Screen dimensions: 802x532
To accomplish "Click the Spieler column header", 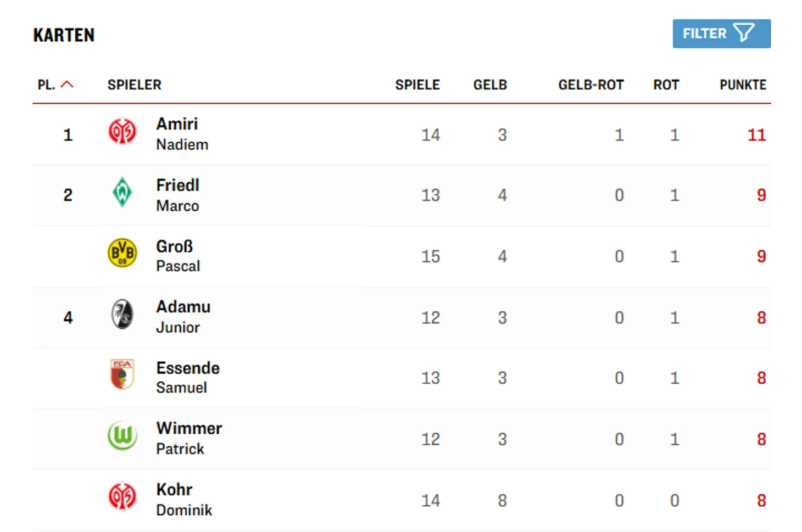I will click(x=134, y=85).
